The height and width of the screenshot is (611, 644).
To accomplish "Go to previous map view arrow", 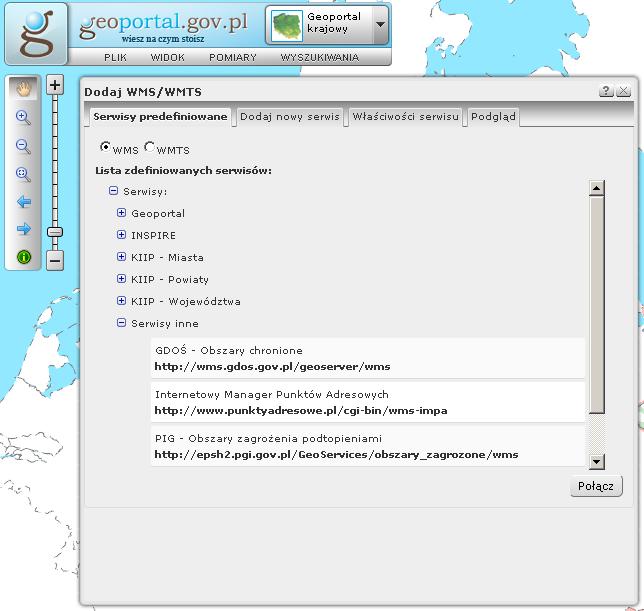I will pos(24,202).
